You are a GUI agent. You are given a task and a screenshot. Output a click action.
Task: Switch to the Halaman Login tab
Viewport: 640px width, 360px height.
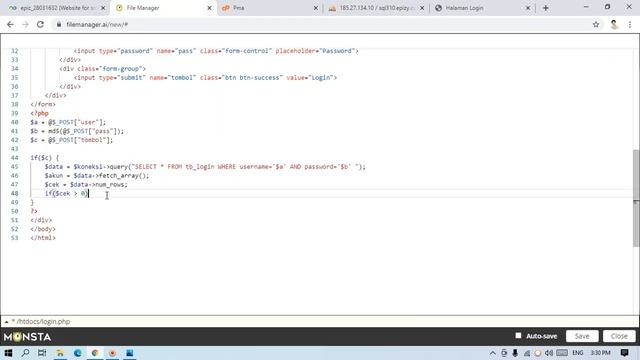click(x=464, y=8)
